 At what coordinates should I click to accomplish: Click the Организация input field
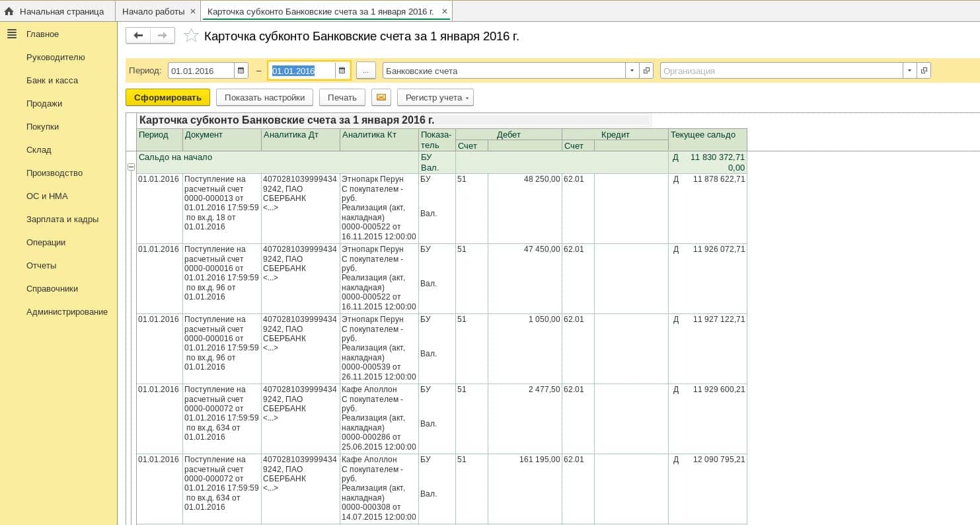click(x=782, y=71)
